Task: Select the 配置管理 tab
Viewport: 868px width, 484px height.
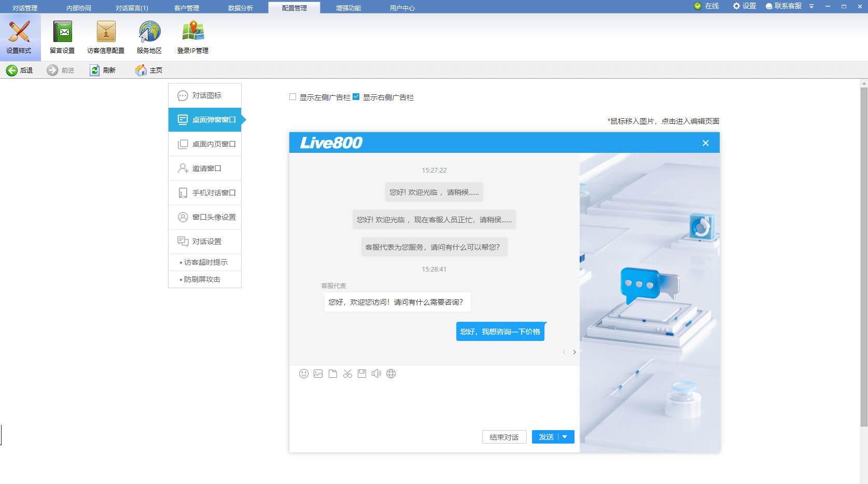Action: pyautogui.click(x=295, y=8)
